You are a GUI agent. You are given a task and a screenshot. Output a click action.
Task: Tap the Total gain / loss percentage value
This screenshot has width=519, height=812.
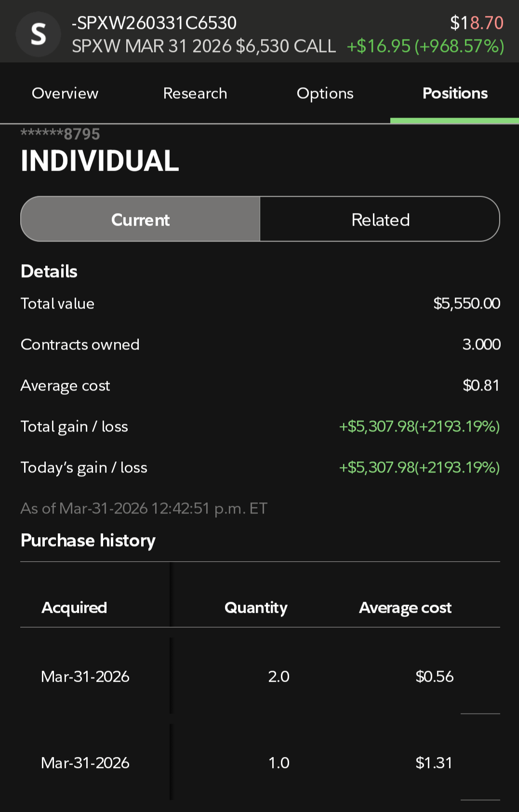point(419,426)
